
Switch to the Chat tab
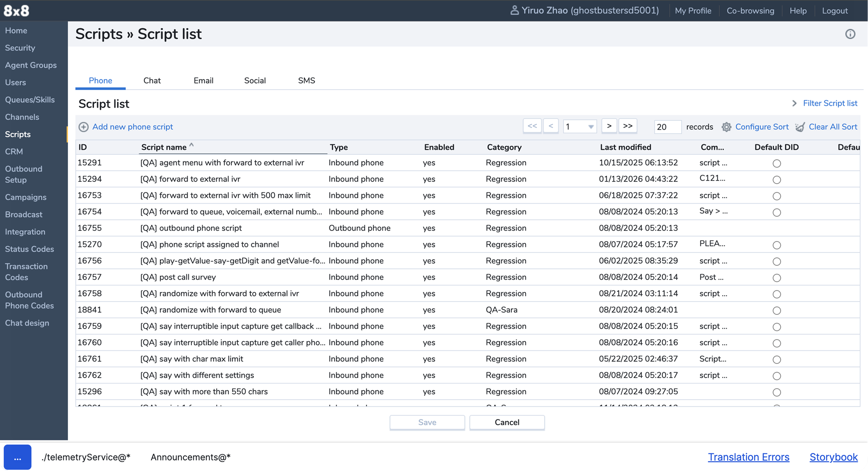coord(152,80)
